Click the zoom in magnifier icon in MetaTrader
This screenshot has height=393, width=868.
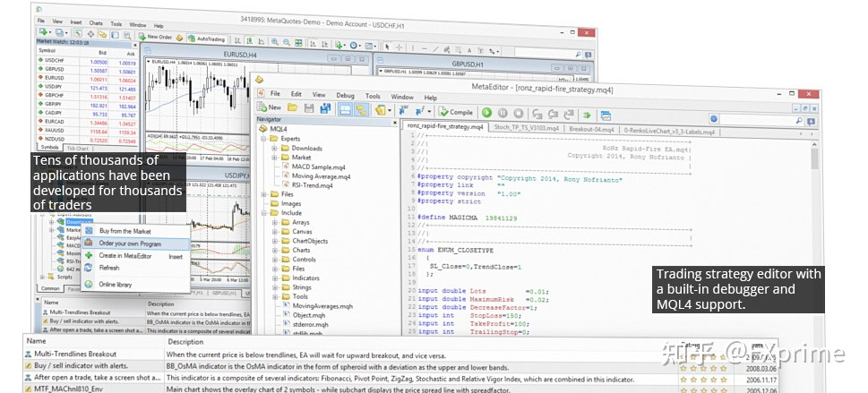(275, 41)
